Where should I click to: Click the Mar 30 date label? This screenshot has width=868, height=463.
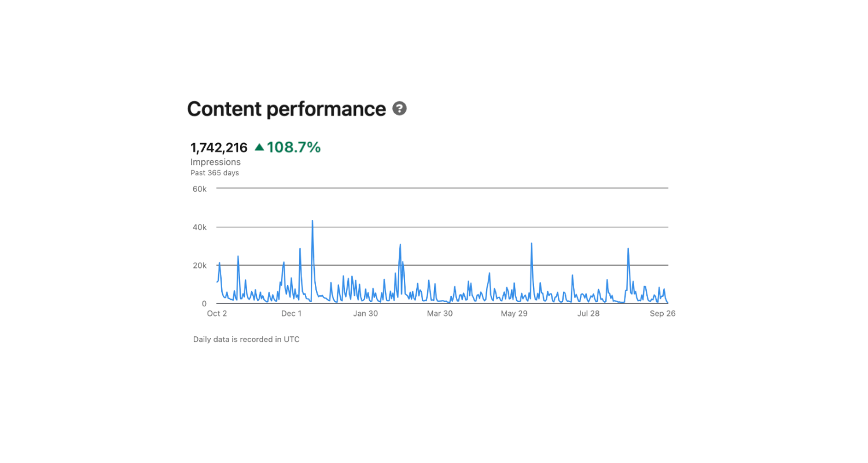point(440,314)
